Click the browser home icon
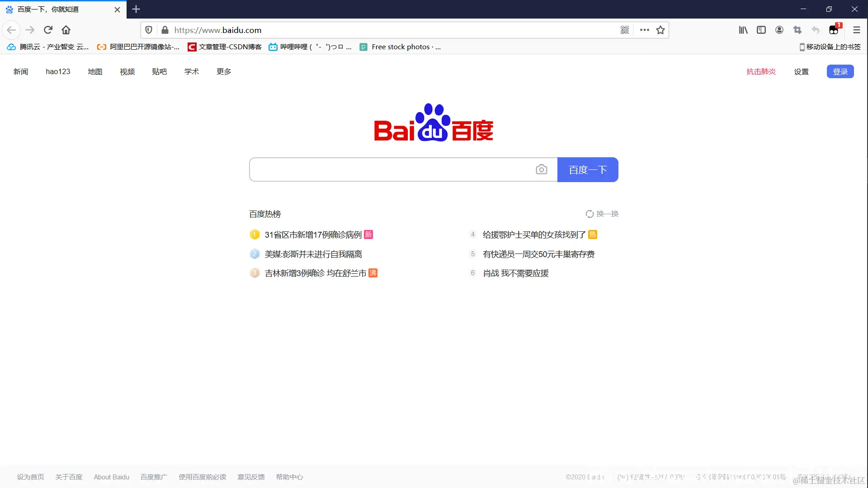 66,30
